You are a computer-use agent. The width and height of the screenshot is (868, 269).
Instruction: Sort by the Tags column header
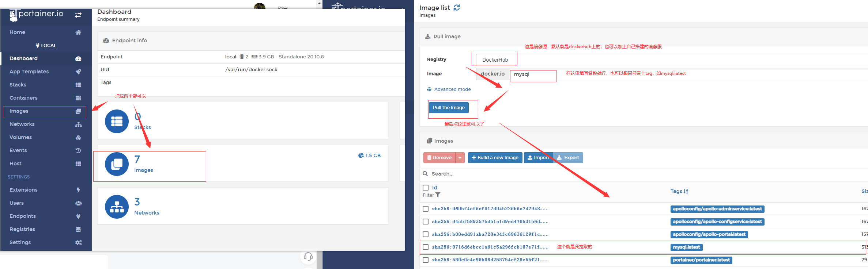click(679, 191)
